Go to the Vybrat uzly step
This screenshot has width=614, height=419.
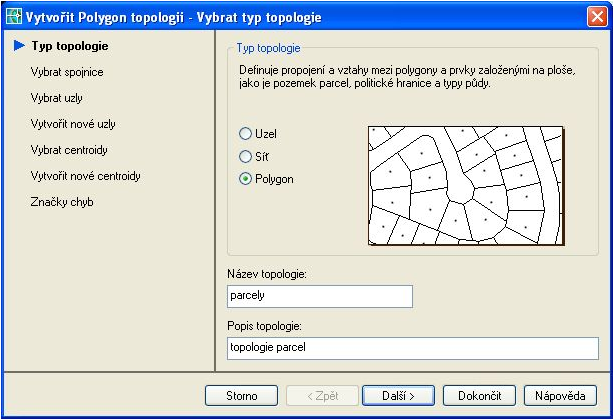tap(57, 98)
